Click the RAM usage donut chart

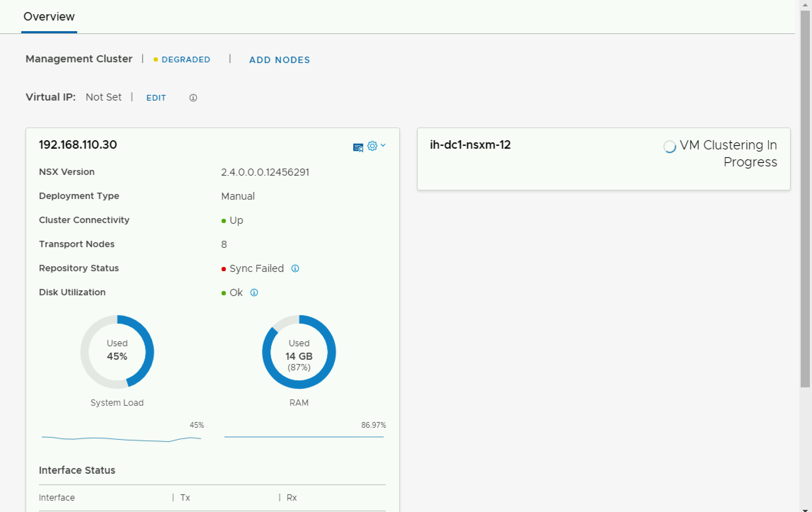(x=299, y=352)
